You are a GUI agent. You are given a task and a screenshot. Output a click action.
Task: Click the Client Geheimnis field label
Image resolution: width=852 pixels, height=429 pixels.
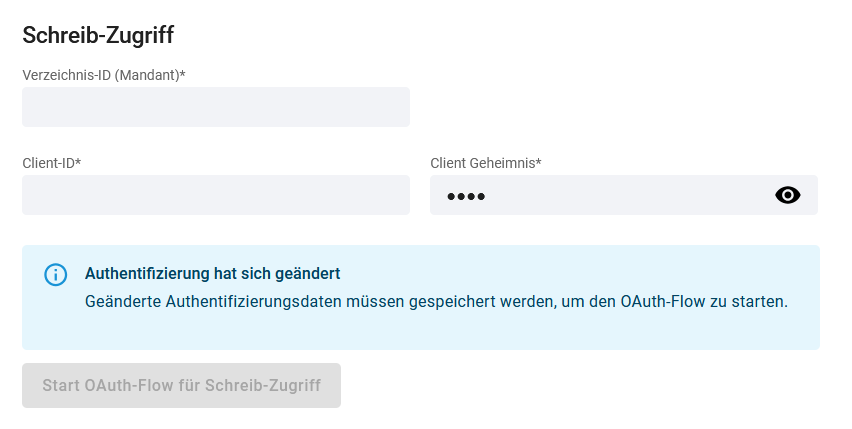tap(486, 163)
